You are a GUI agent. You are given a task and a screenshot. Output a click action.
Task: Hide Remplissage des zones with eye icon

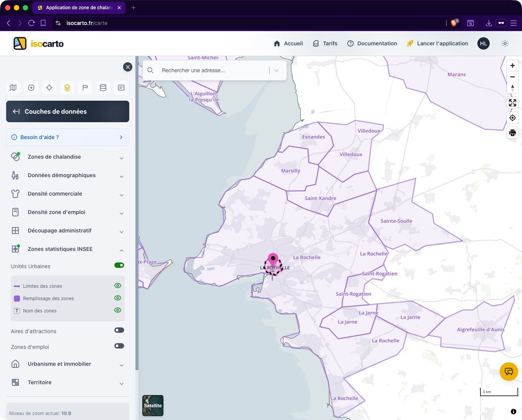[x=118, y=298]
